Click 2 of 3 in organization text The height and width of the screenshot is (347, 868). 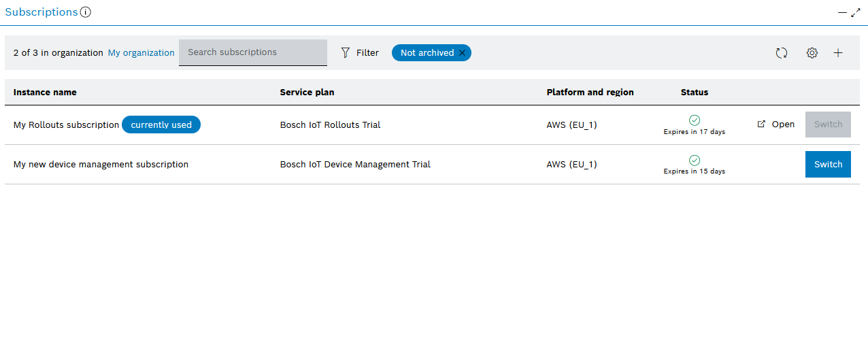[59, 52]
